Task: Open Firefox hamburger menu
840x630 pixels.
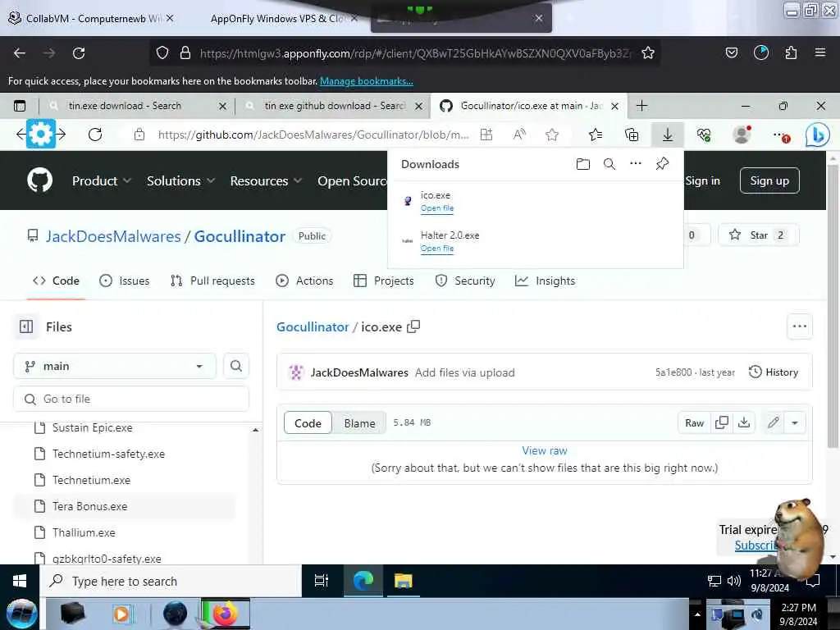Action: click(820, 52)
